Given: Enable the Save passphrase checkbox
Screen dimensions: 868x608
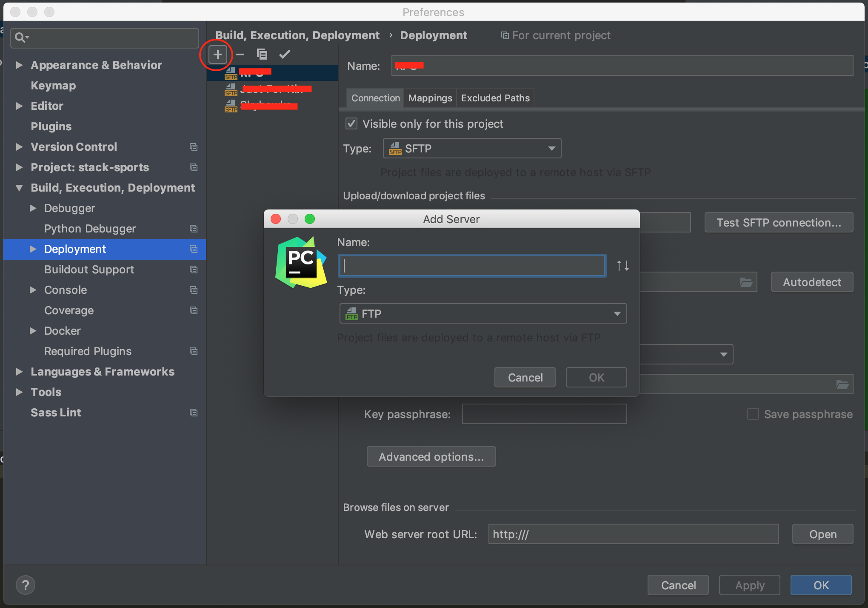Looking at the screenshot, I should 753,414.
